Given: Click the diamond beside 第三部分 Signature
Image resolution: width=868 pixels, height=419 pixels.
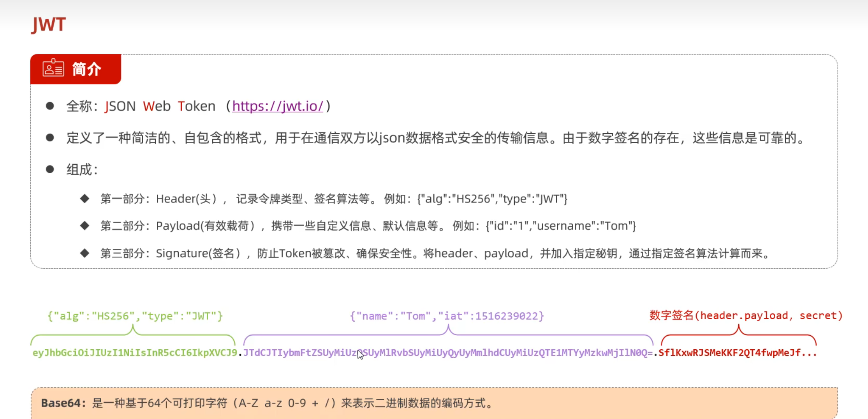Looking at the screenshot, I should click(x=85, y=253).
